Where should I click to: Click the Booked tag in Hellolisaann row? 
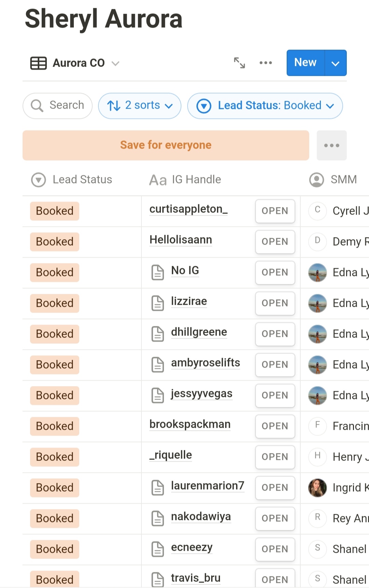pos(55,242)
